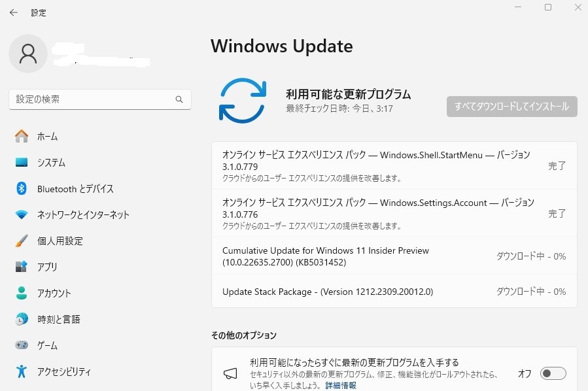Click the megaphone icon for latest updates
The width and height of the screenshot is (588, 391).
(x=230, y=373)
